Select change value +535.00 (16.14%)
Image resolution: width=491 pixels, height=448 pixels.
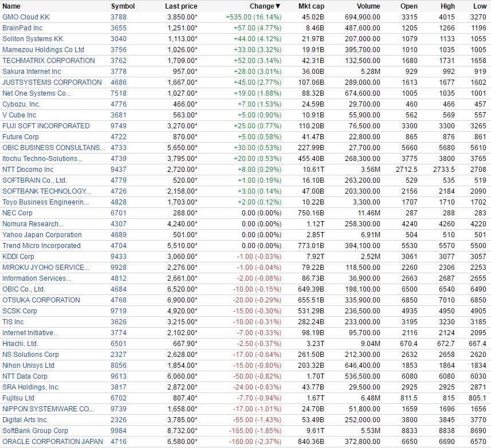254,17
